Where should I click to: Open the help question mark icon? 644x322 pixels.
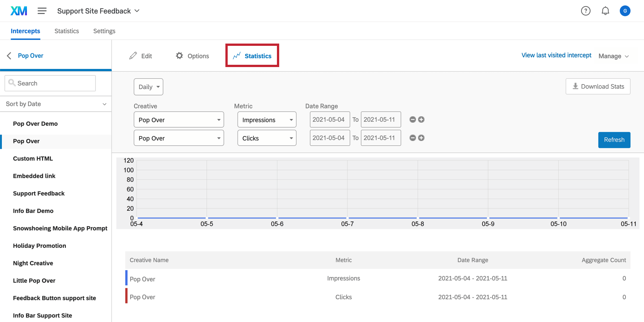(x=586, y=11)
